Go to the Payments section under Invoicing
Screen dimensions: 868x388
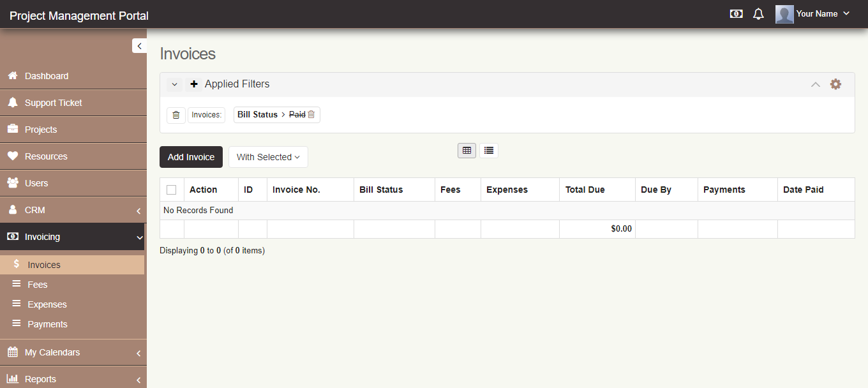tap(47, 324)
